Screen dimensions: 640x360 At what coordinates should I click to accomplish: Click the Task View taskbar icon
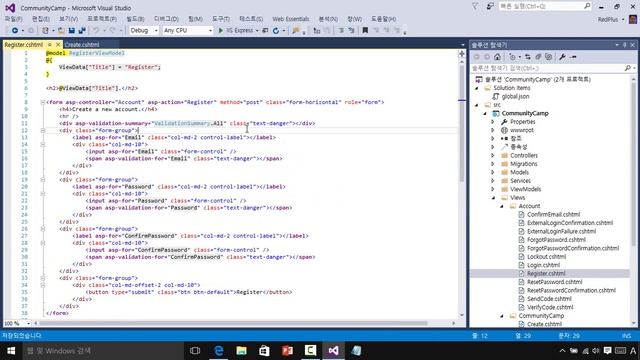[195, 351]
